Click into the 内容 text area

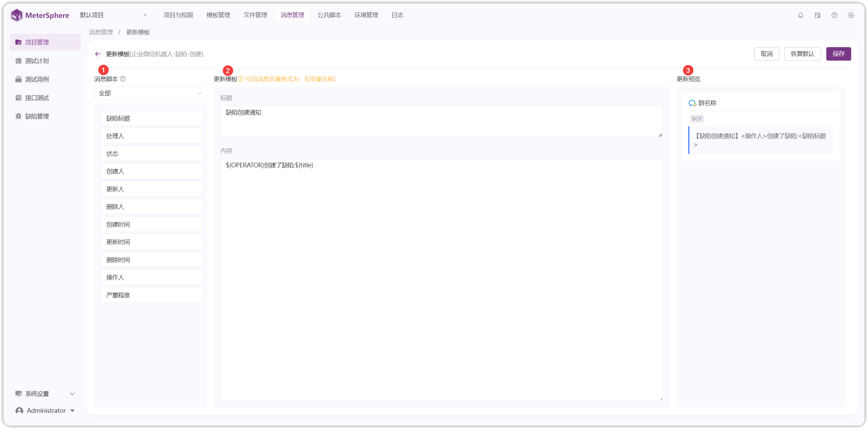click(441, 279)
